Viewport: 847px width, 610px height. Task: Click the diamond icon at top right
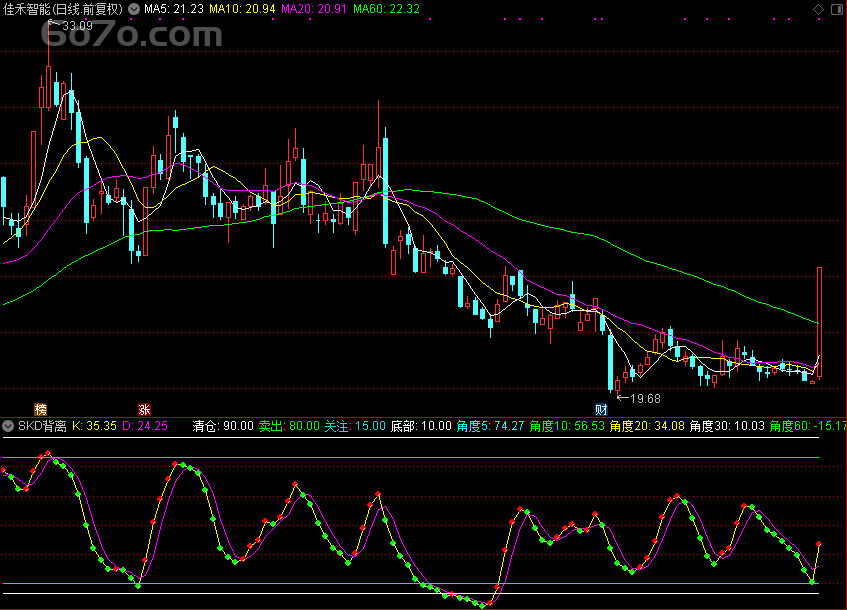coord(818,9)
